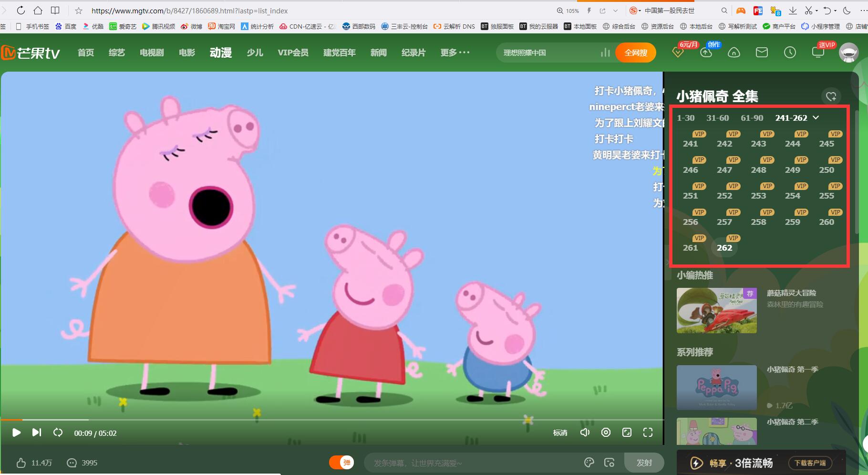Open the 综艺 navigation item
The image size is (868, 475).
click(117, 53)
